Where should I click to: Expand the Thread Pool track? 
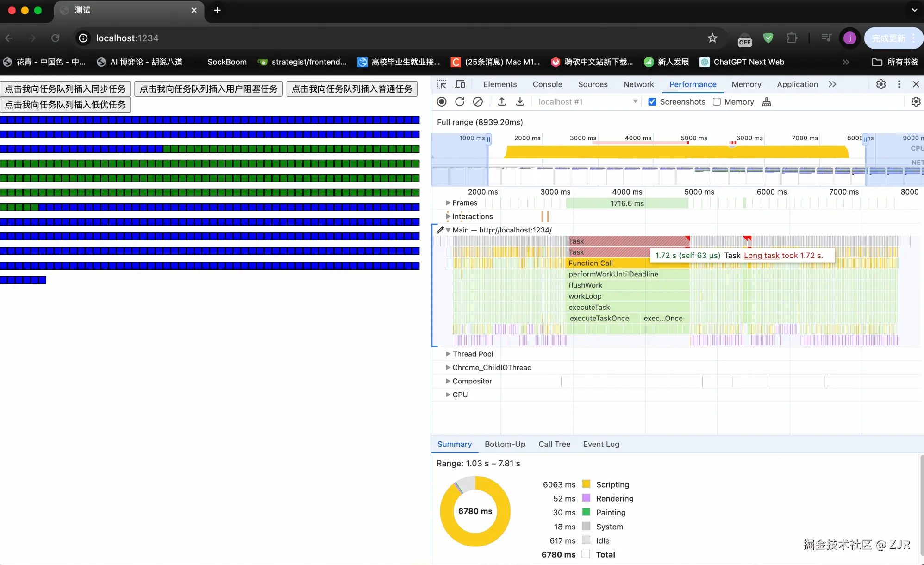click(x=448, y=354)
